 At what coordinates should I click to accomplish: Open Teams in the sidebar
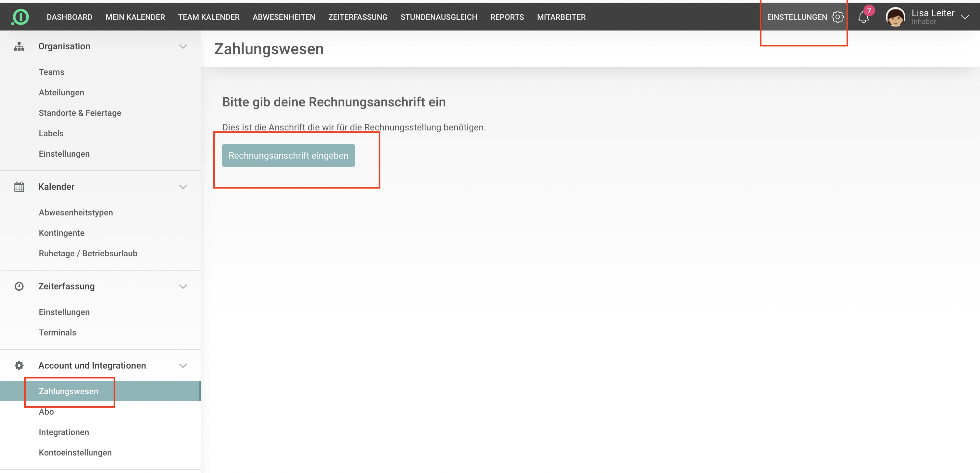tap(51, 72)
